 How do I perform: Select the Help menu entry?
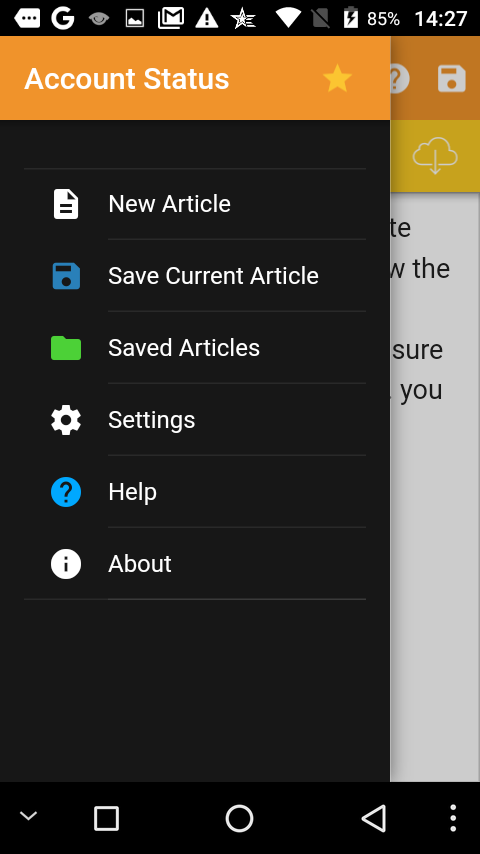click(x=195, y=492)
